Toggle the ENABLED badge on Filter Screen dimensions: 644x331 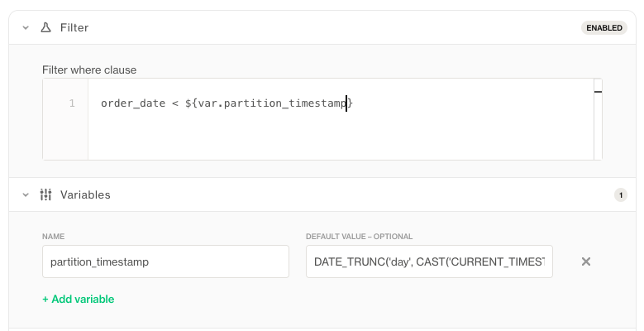[603, 28]
